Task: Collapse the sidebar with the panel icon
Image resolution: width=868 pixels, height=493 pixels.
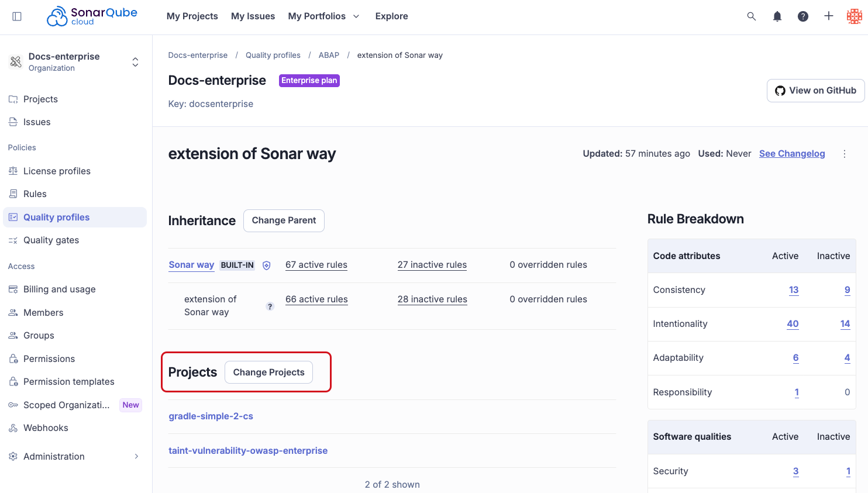Action: pos(17,16)
